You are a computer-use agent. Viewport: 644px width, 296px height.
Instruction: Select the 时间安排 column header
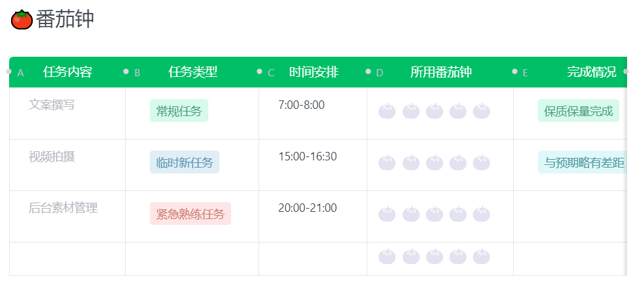point(313,72)
